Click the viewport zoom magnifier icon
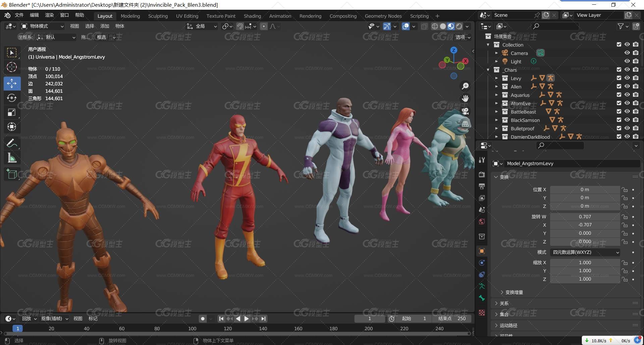This screenshot has height=345, width=644. coord(465,86)
